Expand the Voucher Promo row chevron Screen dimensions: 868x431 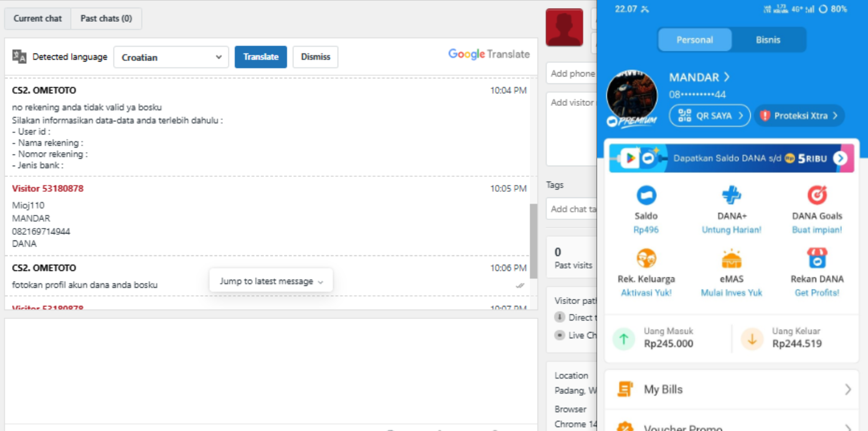tap(847, 427)
